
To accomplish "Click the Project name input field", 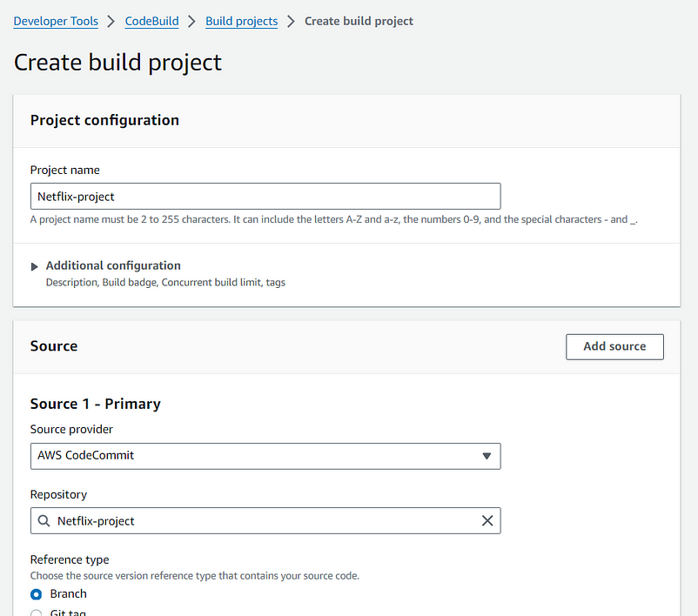I will click(x=265, y=196).
